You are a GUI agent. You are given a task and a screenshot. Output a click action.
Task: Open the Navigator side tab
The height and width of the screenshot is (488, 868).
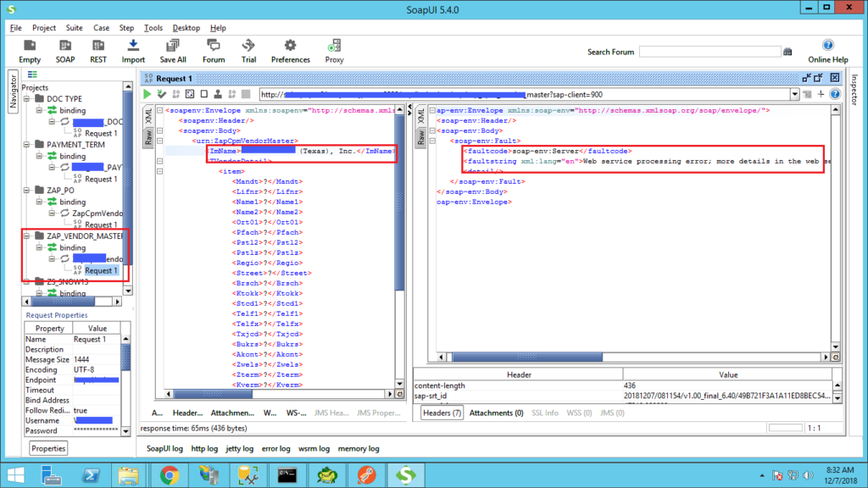click(x=13, y=91)
